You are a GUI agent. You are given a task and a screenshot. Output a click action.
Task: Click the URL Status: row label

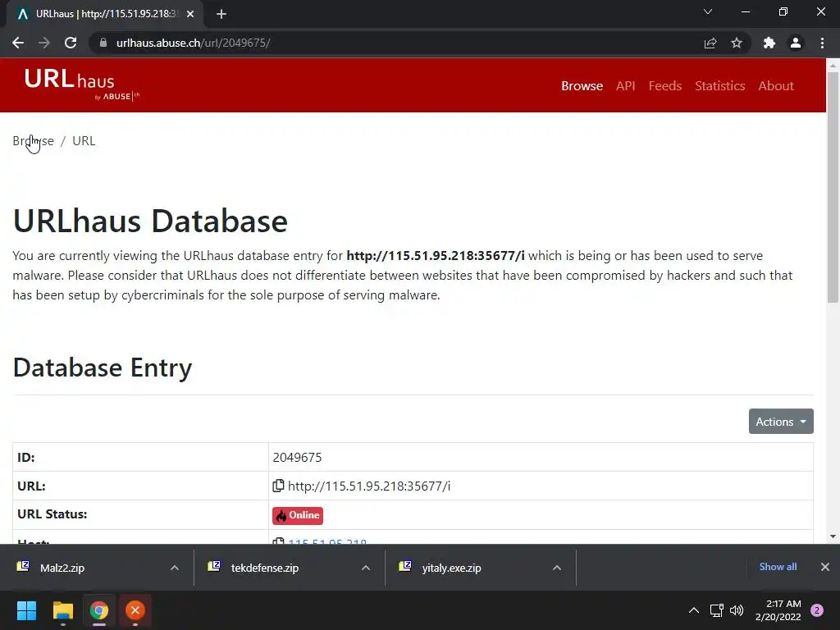(52, 514)
